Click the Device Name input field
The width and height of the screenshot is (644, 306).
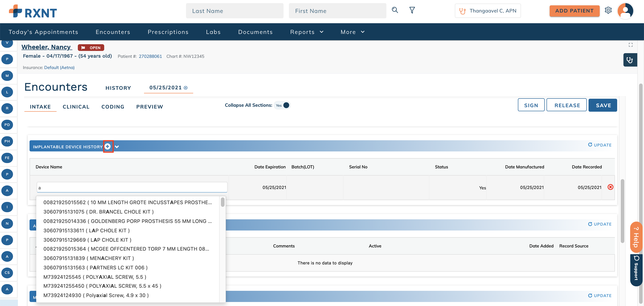pyautogui.click(x=132, y=187)
